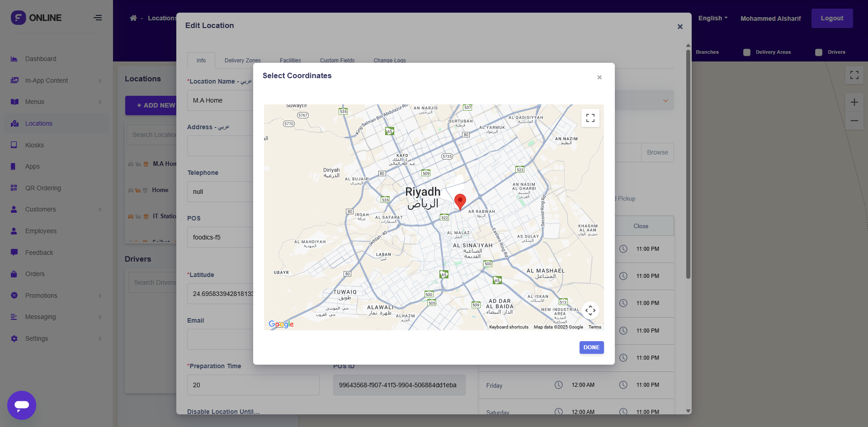Collapse sidebar with hamburger menu icon
Viewport: 868px width, 427px height.
click(98, 18)
